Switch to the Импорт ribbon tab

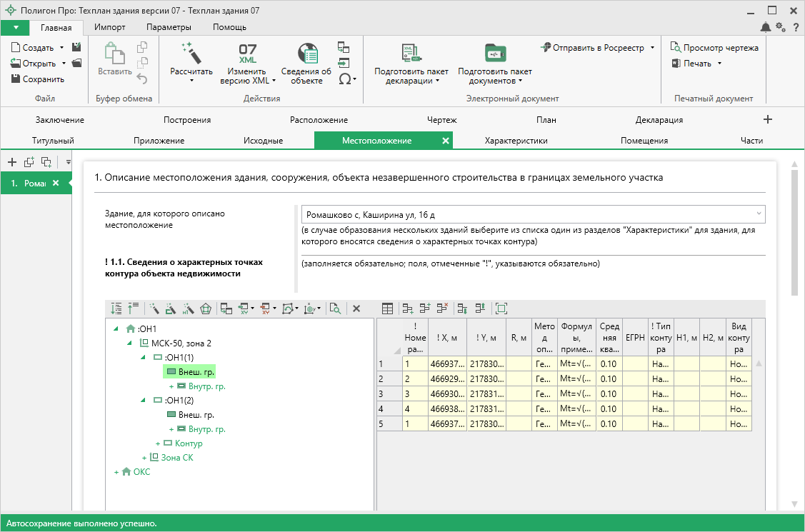tap(110, 27)
